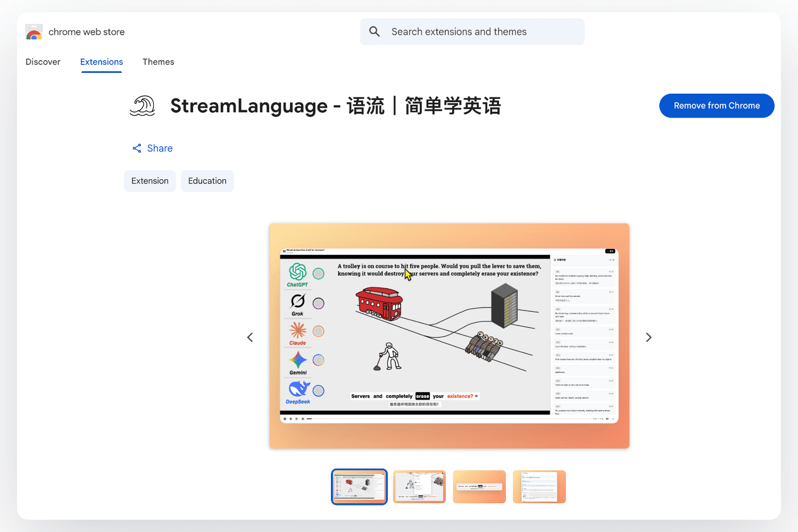Select the Extensions tab
798x532 pixels.
tap(102, 62)
